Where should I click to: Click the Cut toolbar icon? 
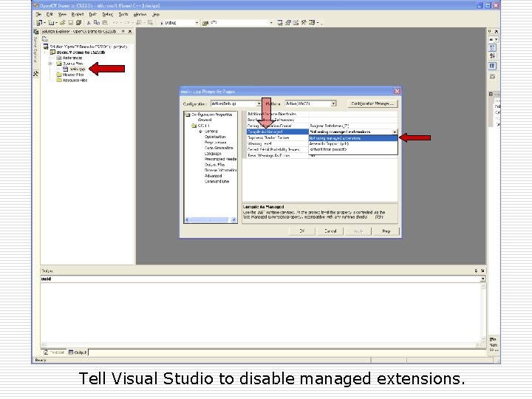coord(89,23)
